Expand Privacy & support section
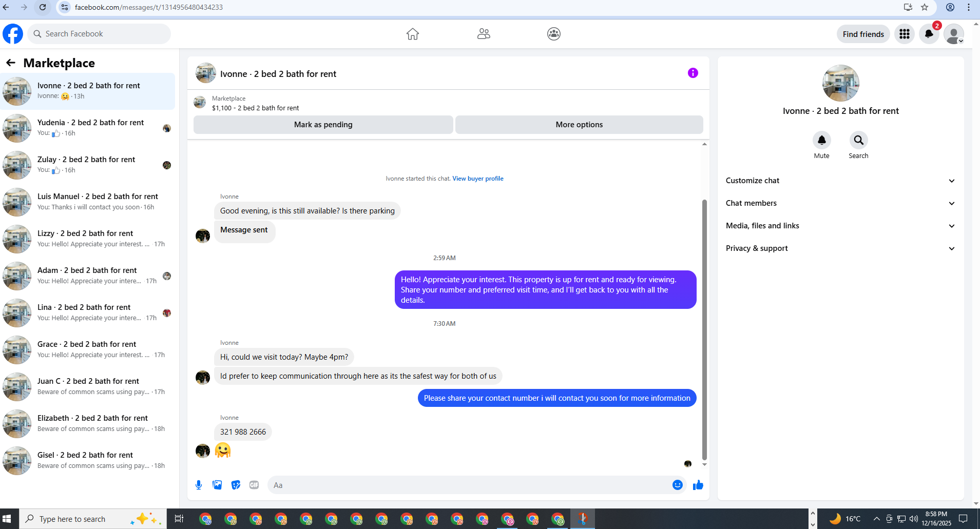Viewport: 980px width, 529px height. click(840, 248)
